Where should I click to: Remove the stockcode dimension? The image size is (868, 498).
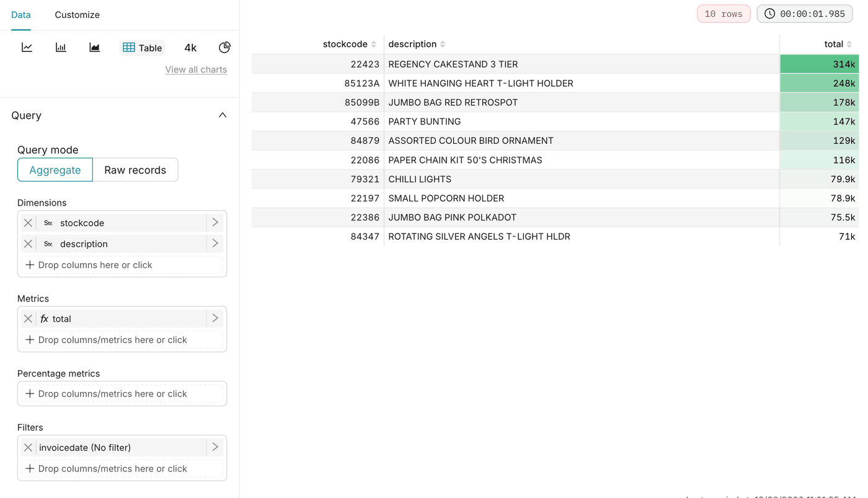click(x=28, y=222)
